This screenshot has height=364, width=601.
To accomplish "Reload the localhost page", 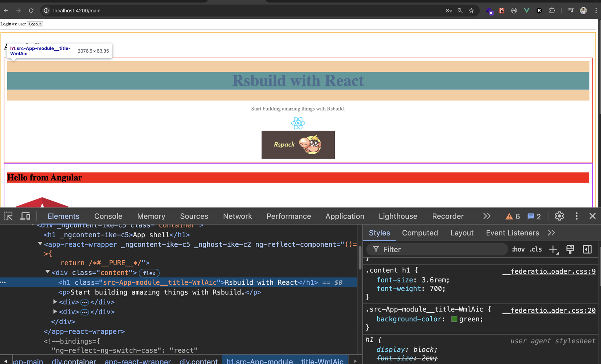I will click(x=31, y=11).
